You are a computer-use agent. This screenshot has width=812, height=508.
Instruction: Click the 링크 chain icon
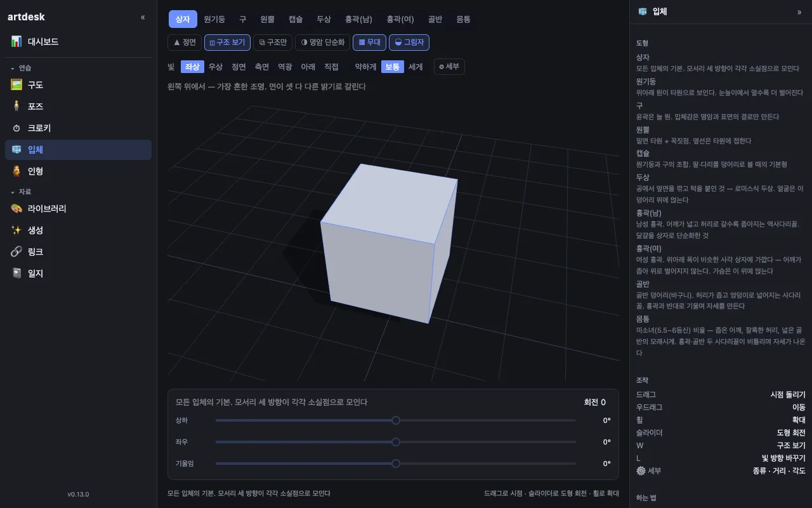(x=16, y=252)
